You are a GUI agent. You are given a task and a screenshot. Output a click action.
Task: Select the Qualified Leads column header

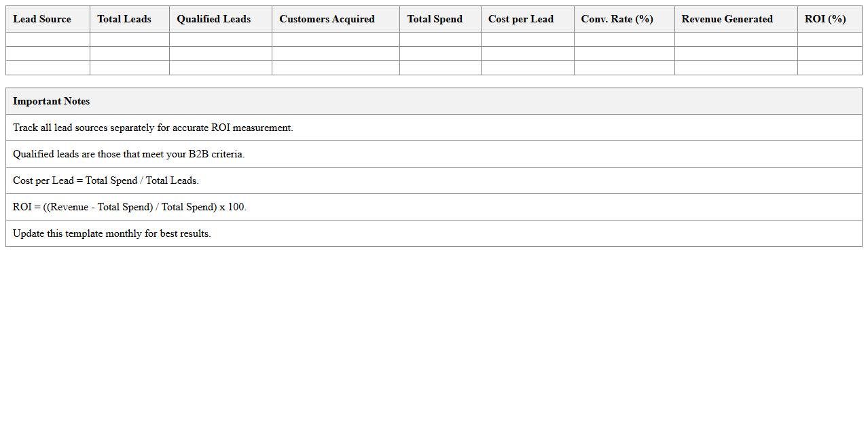click(x=213, y=19)
